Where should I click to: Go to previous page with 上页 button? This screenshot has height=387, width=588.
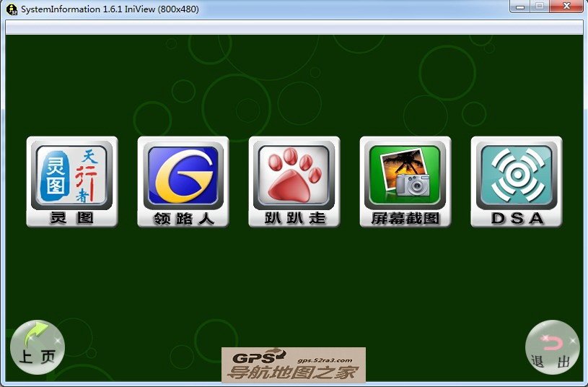[x=38, y=347]
